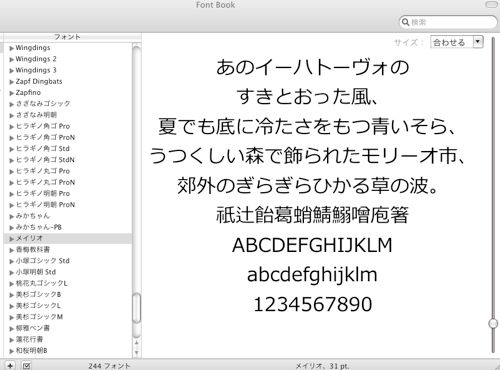This screenshot has width=500, height=370.
Task: Click the font list scroll up arrow
Action: tap(136, 343)
